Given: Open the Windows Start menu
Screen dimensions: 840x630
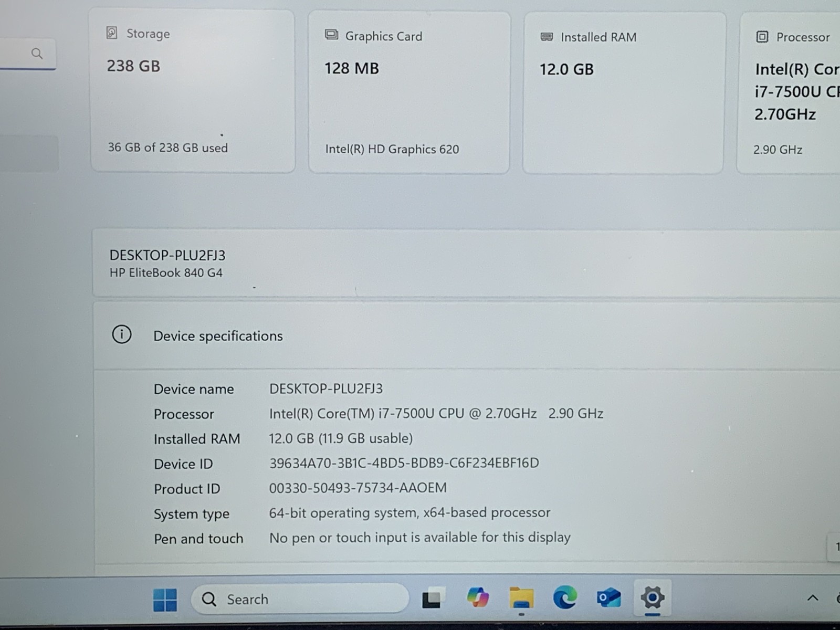Looking at the screenshot, I should pyautogui.click(x=165, y=600).
